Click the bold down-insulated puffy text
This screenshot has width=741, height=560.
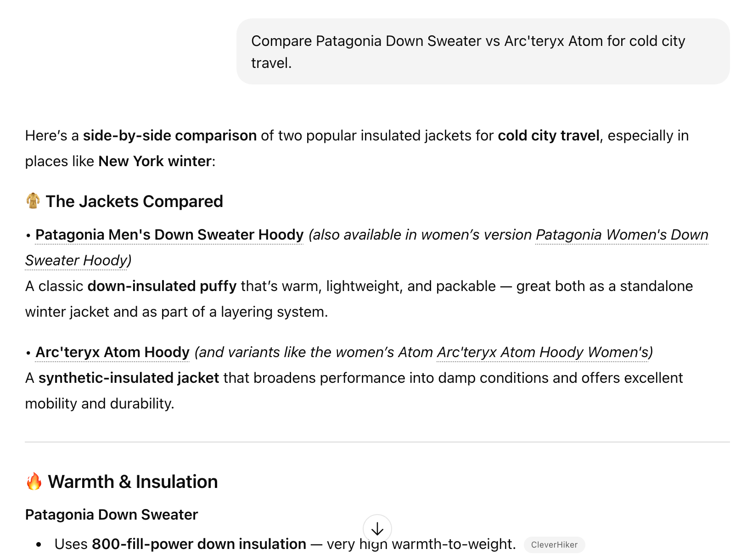click(x=162, y=286)
